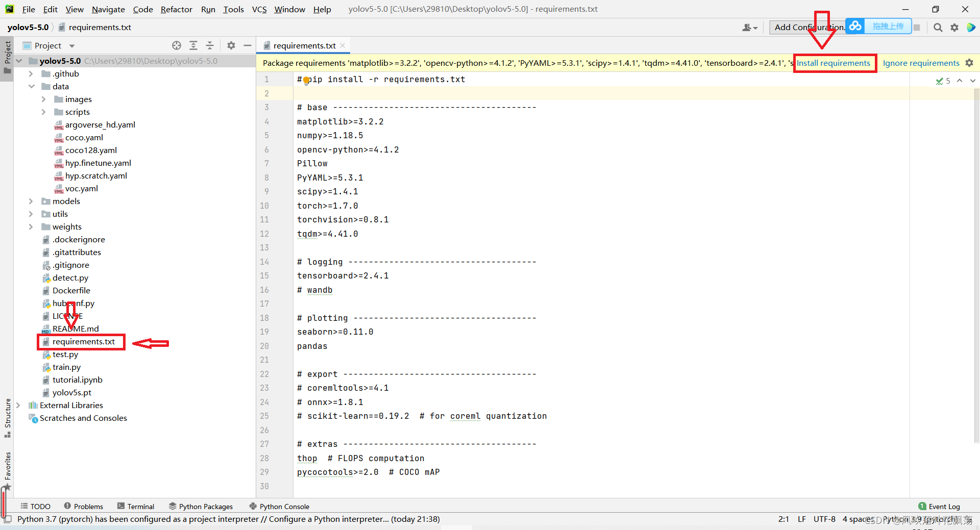Open the Structure tool window stripe

click(x=7, y=417)
